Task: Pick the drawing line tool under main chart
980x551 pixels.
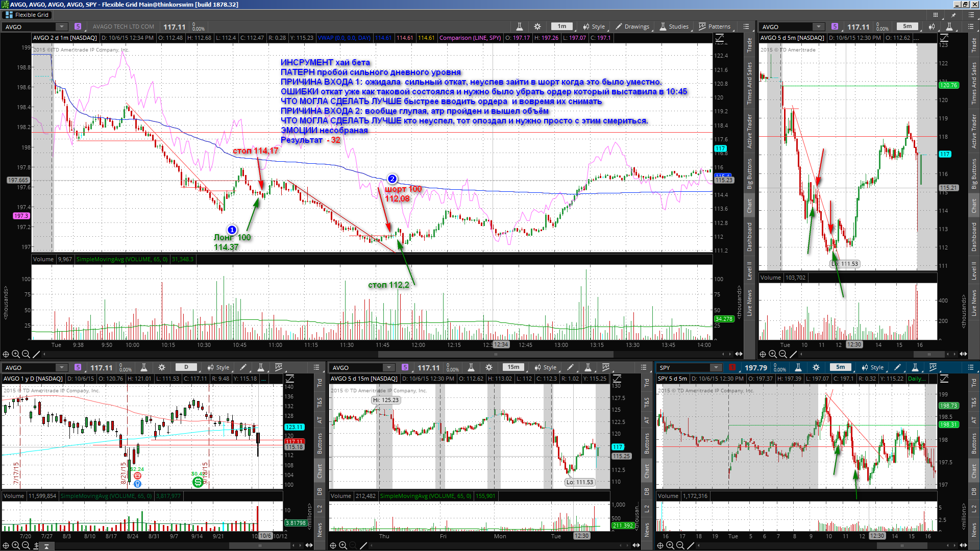Action: pos(36,354)
